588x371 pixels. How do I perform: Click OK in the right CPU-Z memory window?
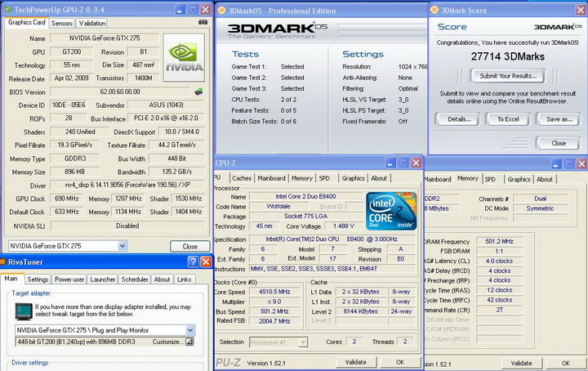pos(566,363)
